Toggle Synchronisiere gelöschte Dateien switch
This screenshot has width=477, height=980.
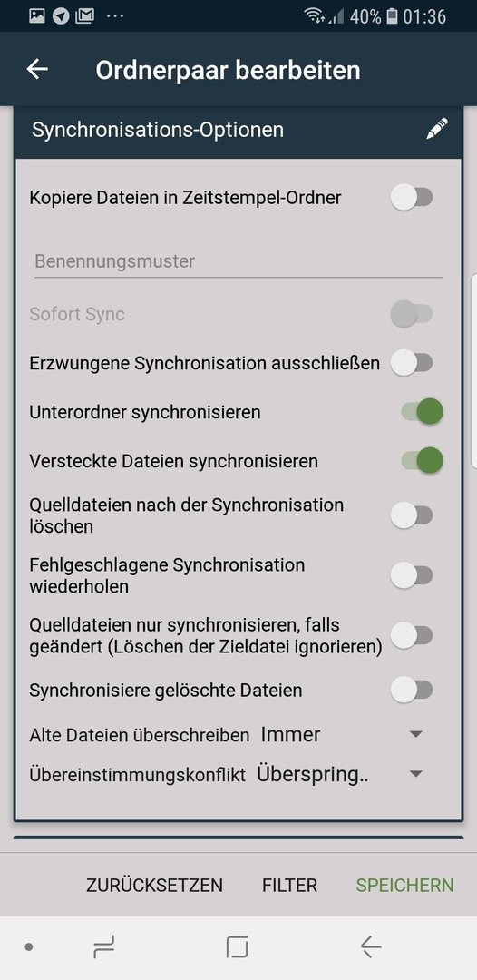coord(412,690)
